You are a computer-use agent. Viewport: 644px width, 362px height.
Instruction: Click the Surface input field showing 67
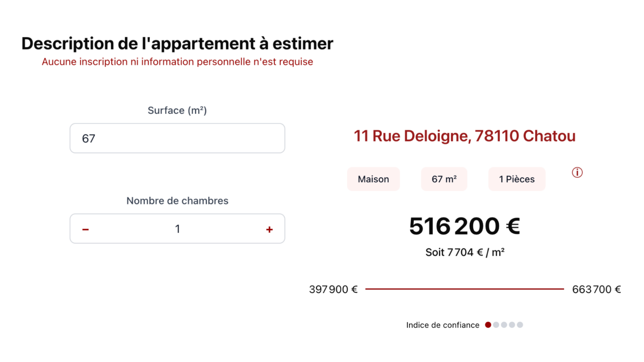[x=177, y=138]
